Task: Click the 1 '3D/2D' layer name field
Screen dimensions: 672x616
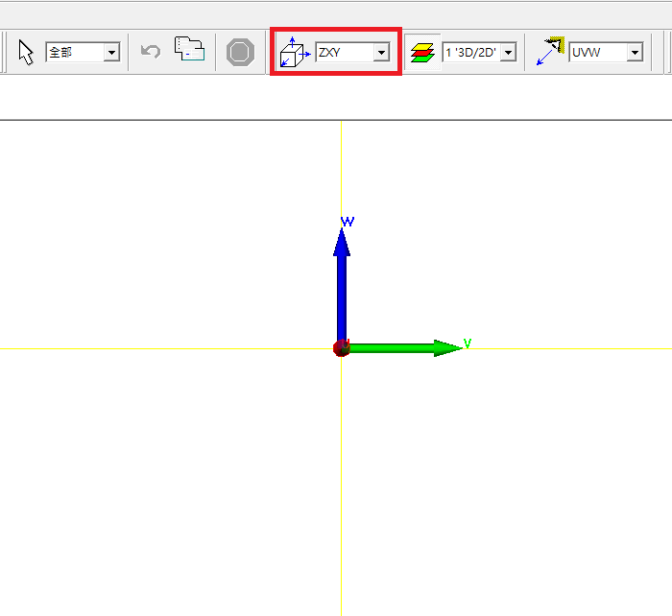Action: [470, 53]
